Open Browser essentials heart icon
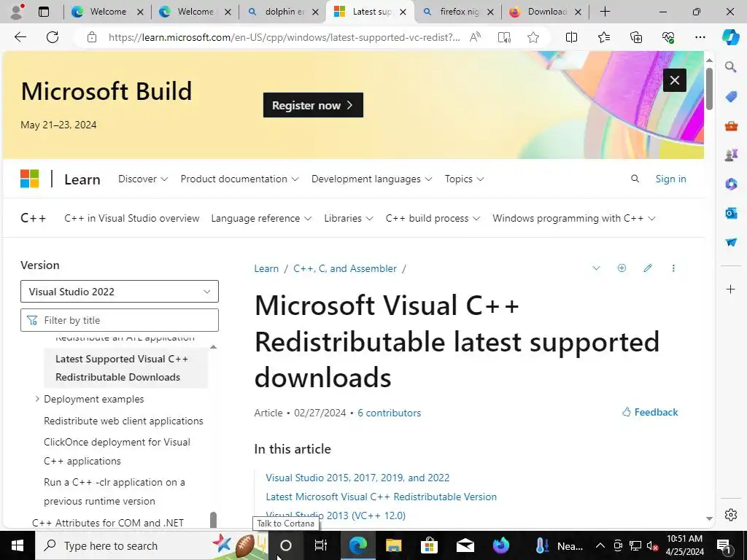 [x=668, y=37]
